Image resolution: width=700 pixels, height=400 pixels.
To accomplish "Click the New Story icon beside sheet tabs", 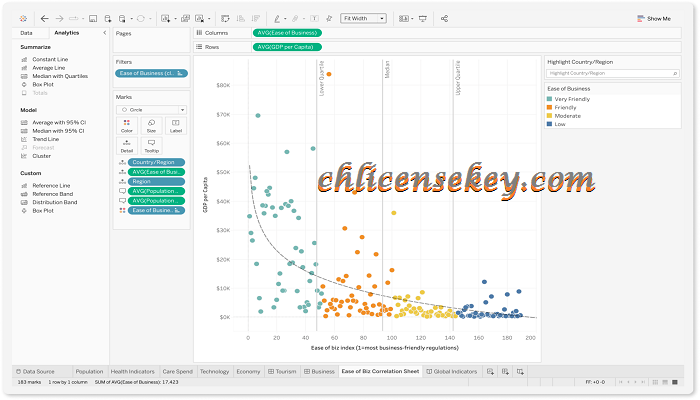I will click(520, 371).
